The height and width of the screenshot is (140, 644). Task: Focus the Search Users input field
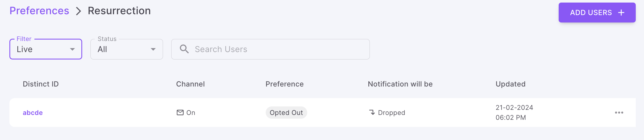[279, 49]
